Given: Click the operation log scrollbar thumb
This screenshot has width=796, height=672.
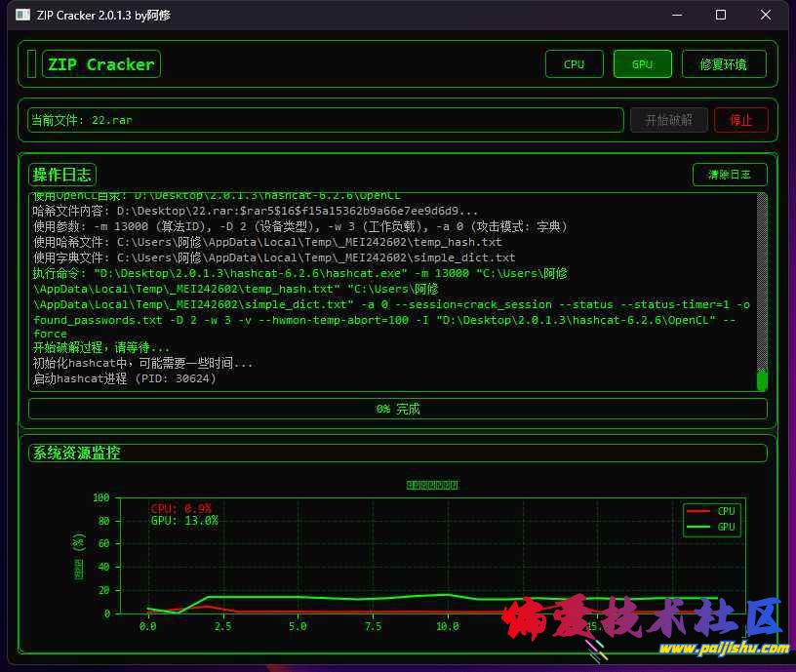Looking at the screenshot, I should (762, 379).
